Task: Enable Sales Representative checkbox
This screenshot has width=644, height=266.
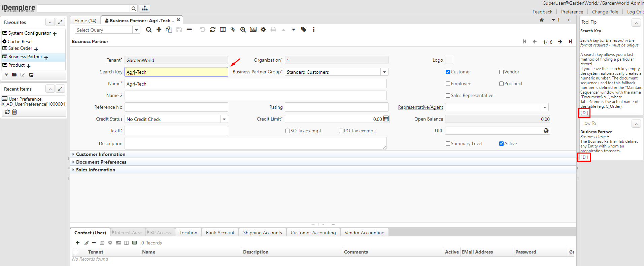Action: tap(448, 96)
